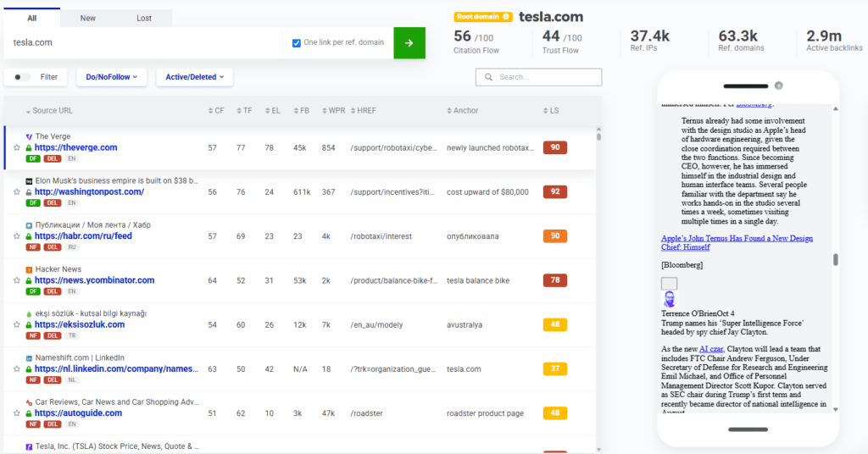Click the tesla balance bike anchor text

(478, 280)
